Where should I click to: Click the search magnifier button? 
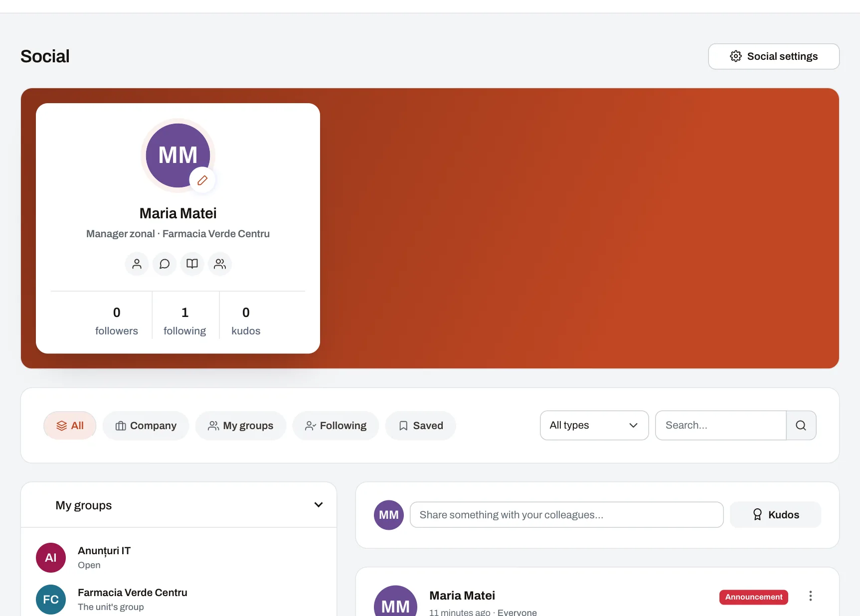click(801, 426)
